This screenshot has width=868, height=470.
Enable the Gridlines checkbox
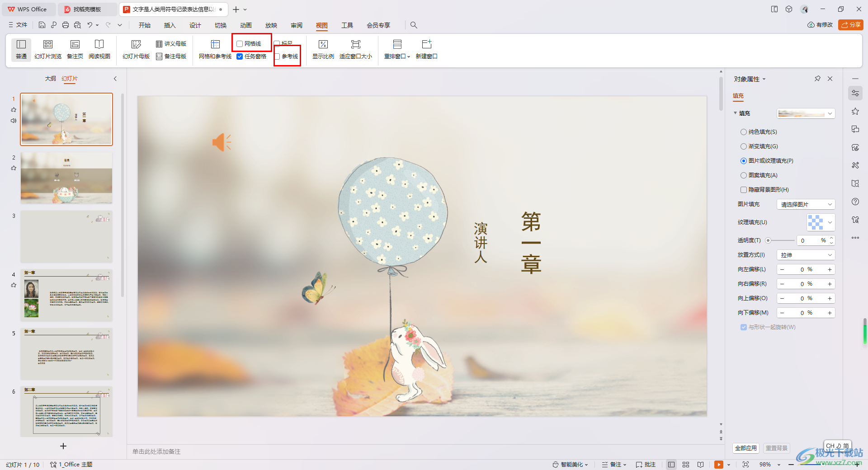coord(240,44)
